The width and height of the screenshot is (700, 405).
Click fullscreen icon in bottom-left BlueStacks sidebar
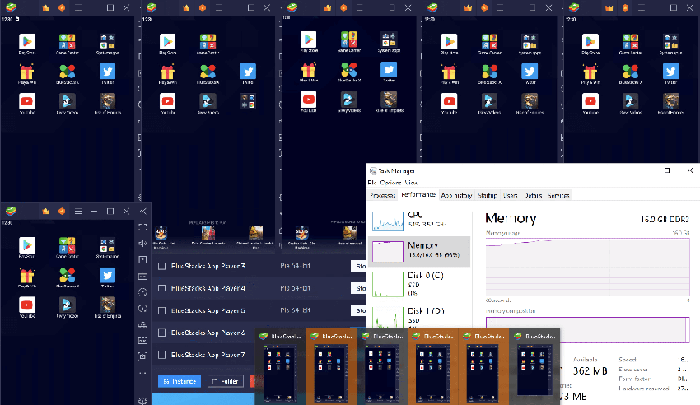point(142,227)
